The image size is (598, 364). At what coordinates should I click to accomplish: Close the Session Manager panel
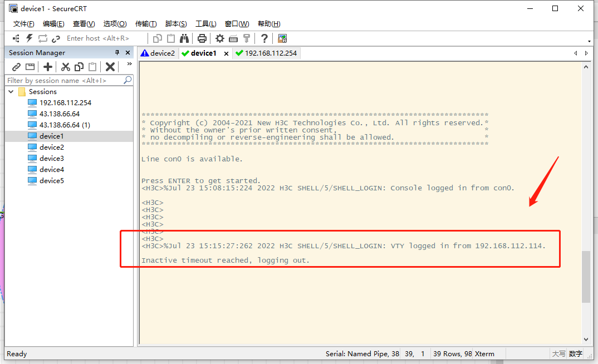tap(128, 53)
